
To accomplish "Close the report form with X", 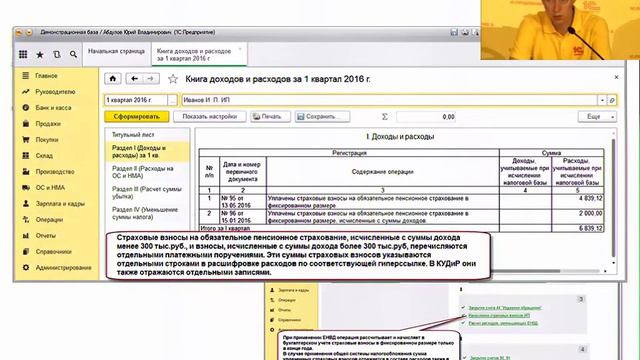I will (616, 77).
